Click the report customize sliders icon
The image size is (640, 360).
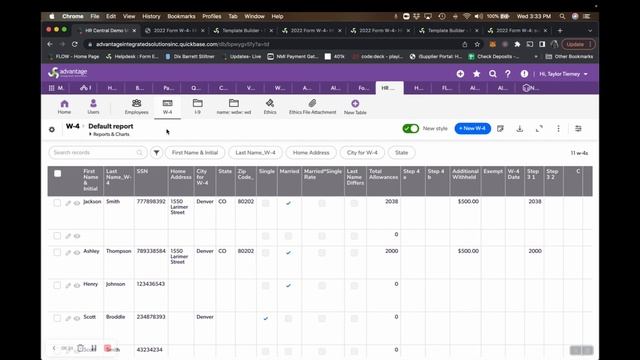[578, 129]
